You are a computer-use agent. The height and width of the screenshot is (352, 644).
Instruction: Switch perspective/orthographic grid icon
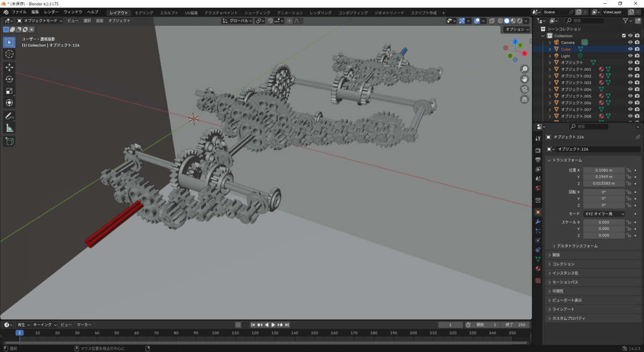click(x=524, y=100)
